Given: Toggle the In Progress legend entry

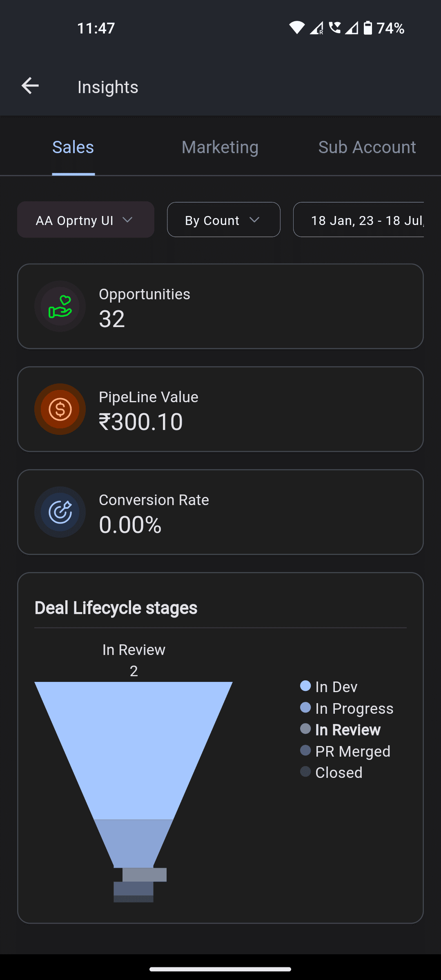Looking at the screenshot, I should pos(347,708).
